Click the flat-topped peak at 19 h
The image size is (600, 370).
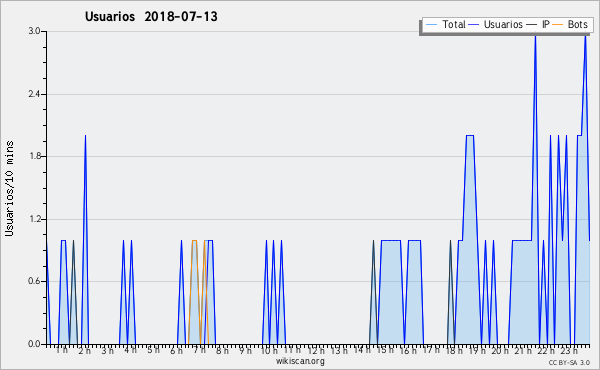470,135
